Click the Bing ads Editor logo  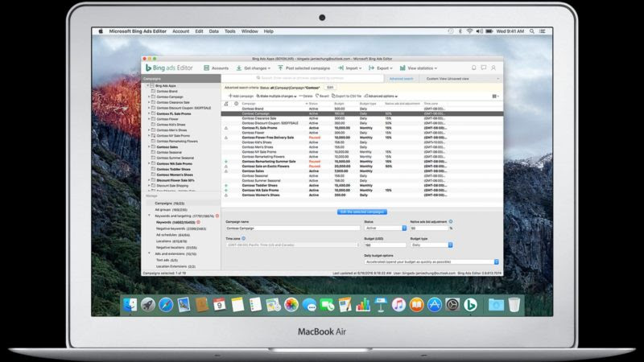(169, 68)
